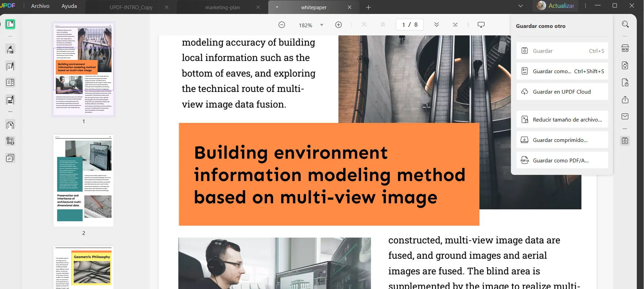Viewport: 644px width, 289px height.
Task: Click the user avatar icon
Action: point(541,5)
